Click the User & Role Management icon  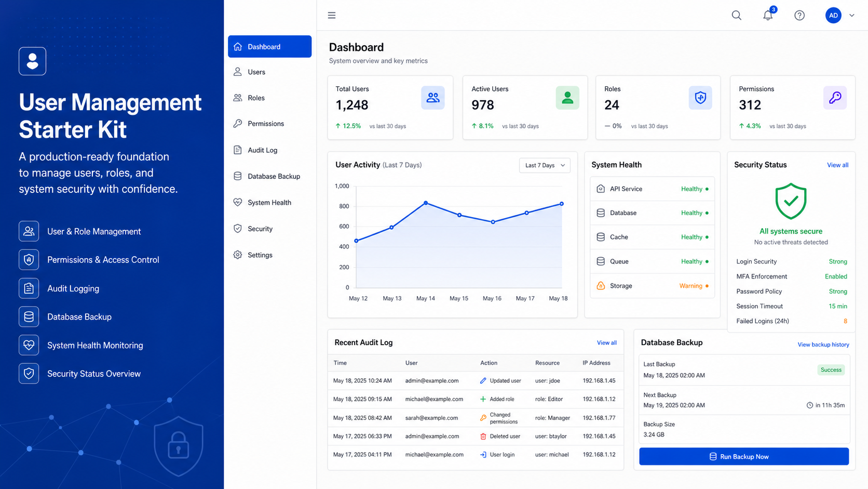[29, 231]
